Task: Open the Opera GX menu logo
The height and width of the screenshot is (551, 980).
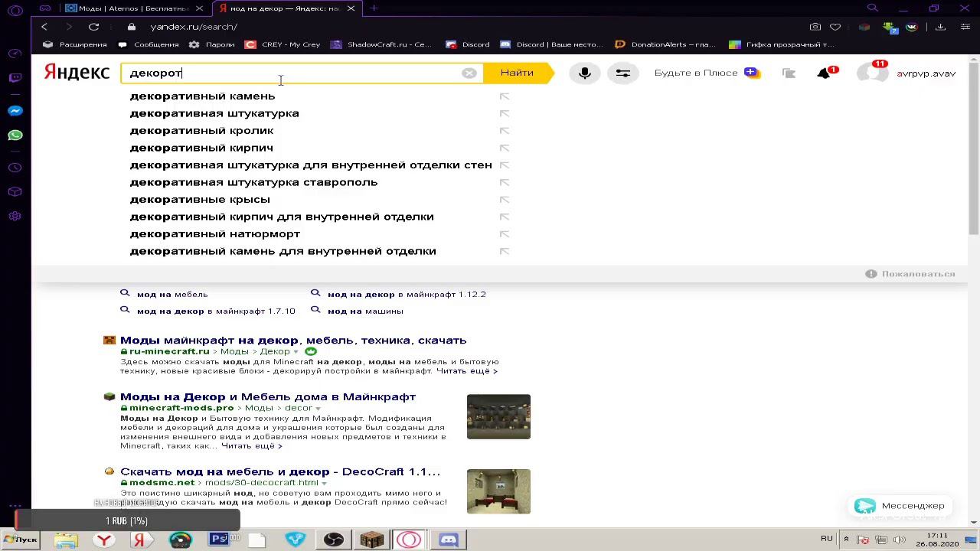Action: click(x=15, y=10)
